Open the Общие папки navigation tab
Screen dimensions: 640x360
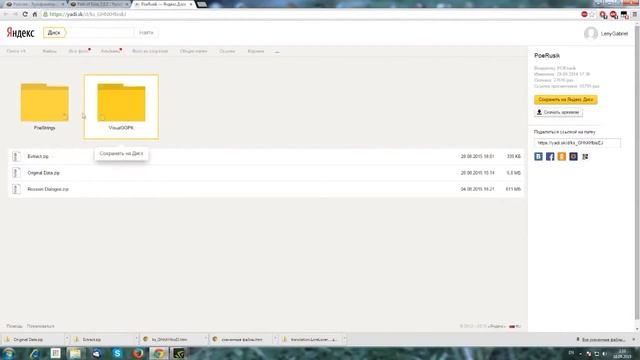(x=193, y=51)
